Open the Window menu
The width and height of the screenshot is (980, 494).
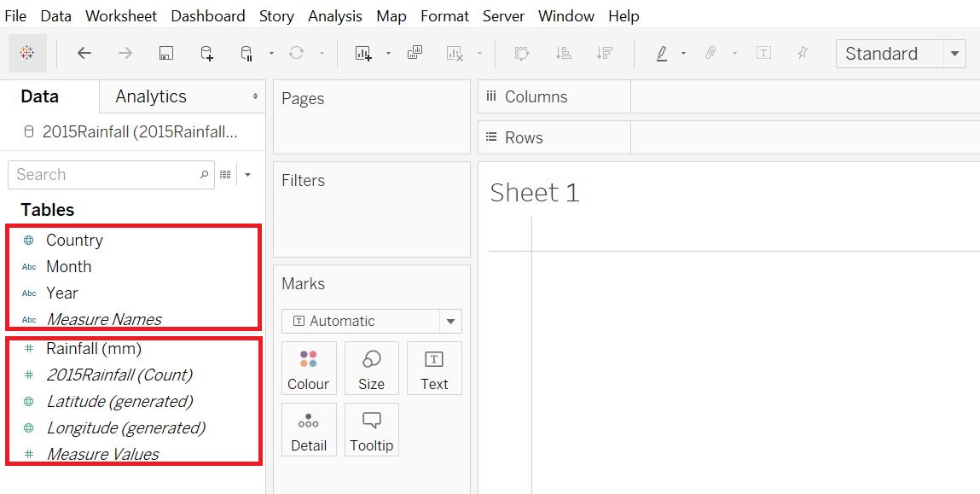566,15
